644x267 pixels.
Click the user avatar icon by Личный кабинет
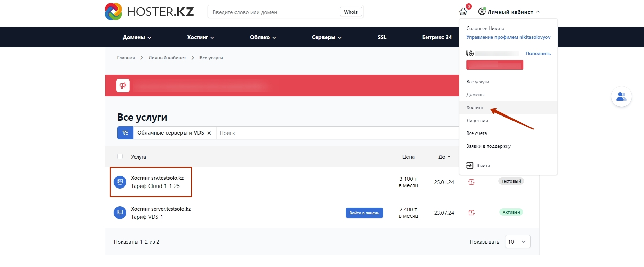point(482,12)
